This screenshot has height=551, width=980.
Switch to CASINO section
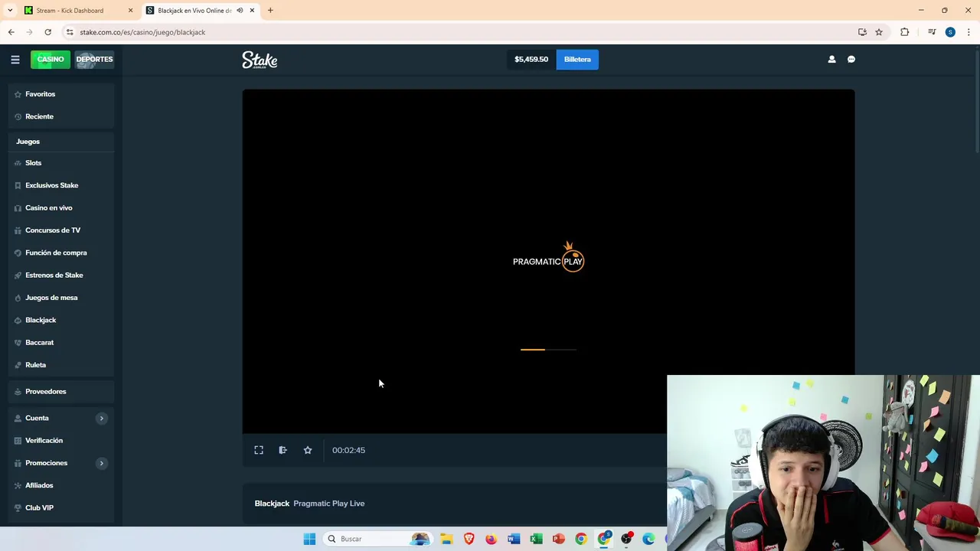pyautogui.click(x=51, y=60)
